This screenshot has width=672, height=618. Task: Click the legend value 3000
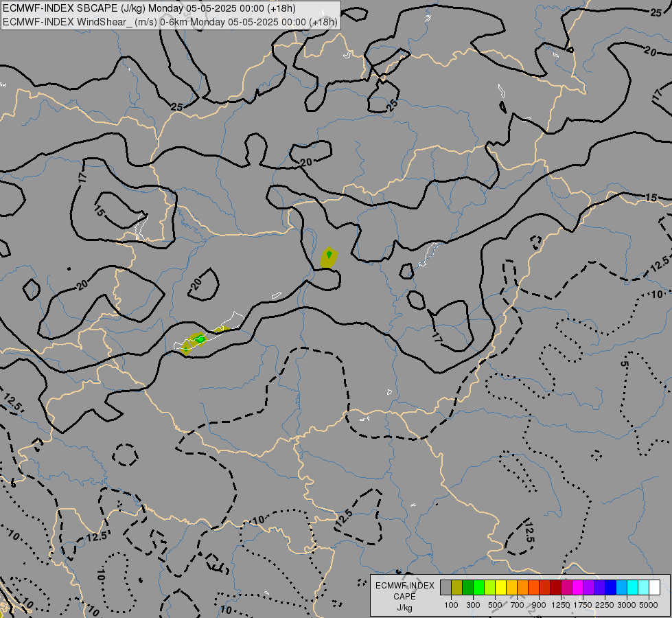pos(627,605)
